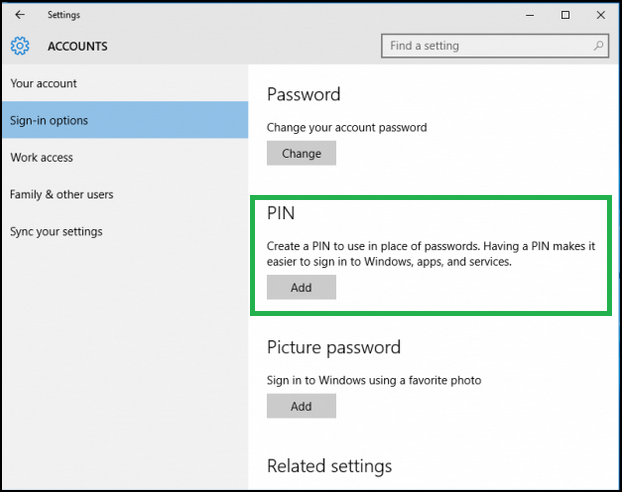The image size is (622, 492).
Task: Select Sign-in options in the sidebar
Action: [50, 121]
